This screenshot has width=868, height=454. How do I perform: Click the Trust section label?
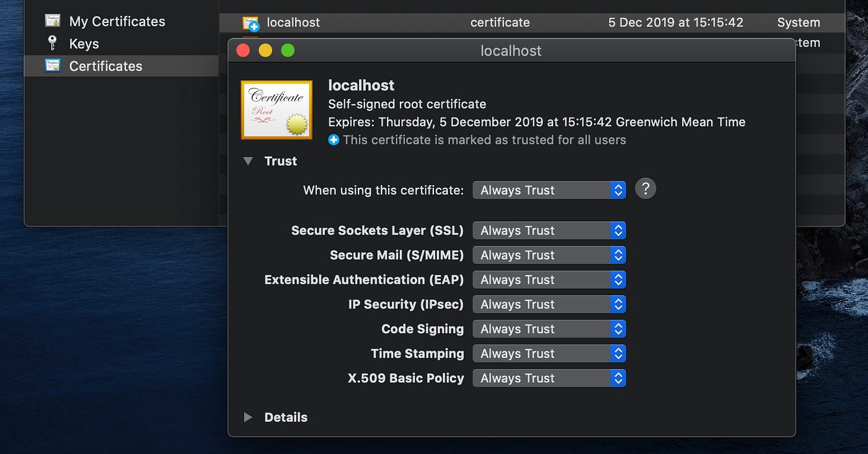pyautogui.click(x=281, y=161)
